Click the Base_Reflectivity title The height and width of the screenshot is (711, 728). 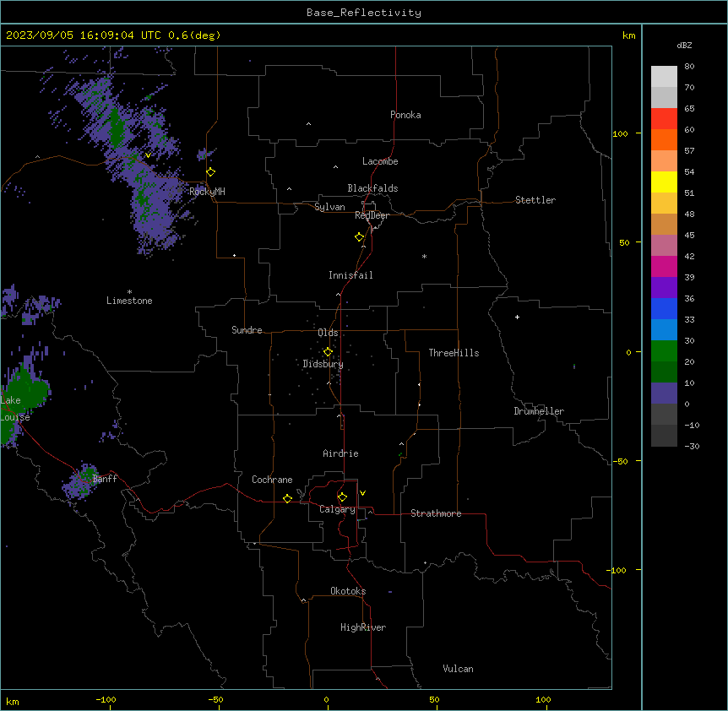364,13
